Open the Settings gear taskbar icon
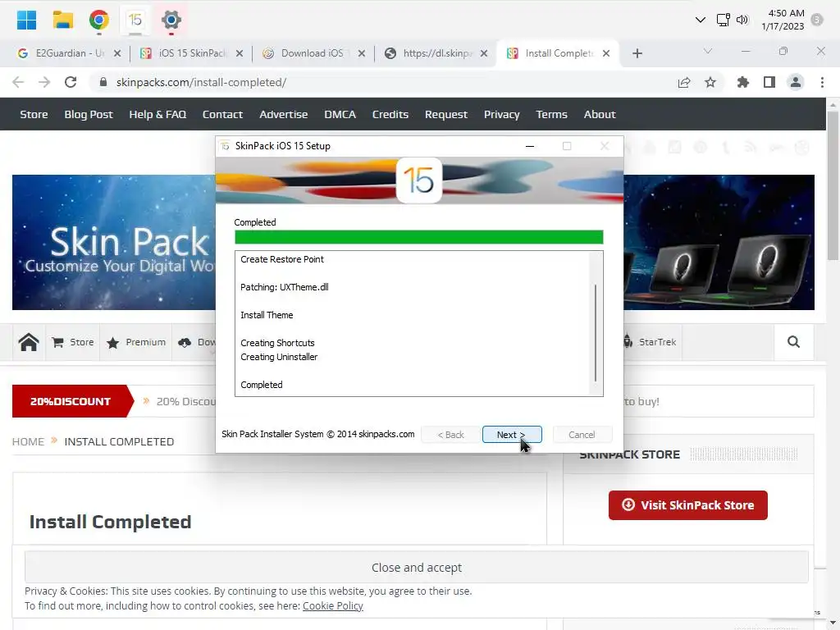The width and height of the screenshot is (840, 630). click(x=171, y=21)
